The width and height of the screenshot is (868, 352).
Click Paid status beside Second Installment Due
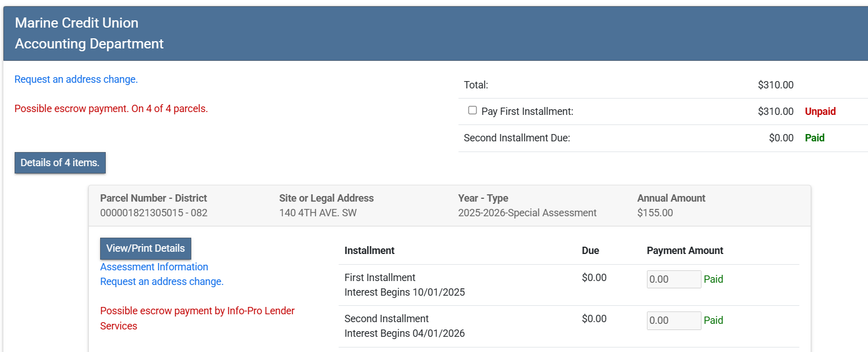click(x=815, y=138)
